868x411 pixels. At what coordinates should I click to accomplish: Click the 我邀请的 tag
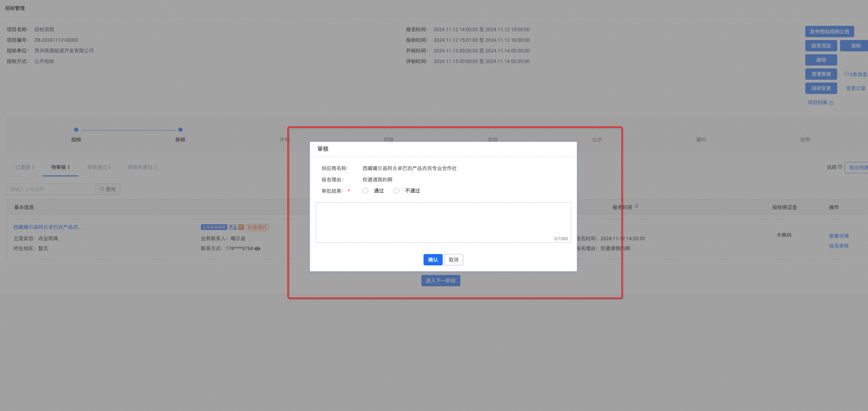click(257, 227)
